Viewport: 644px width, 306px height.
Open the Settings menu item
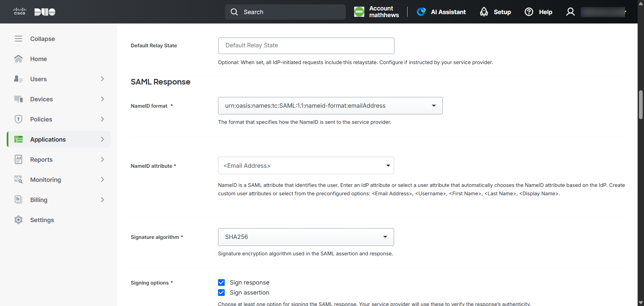[x=59, y=220]
